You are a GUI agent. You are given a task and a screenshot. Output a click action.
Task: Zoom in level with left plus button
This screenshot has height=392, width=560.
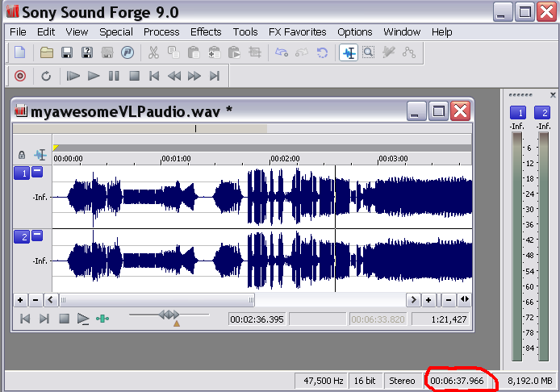[20, 300]
